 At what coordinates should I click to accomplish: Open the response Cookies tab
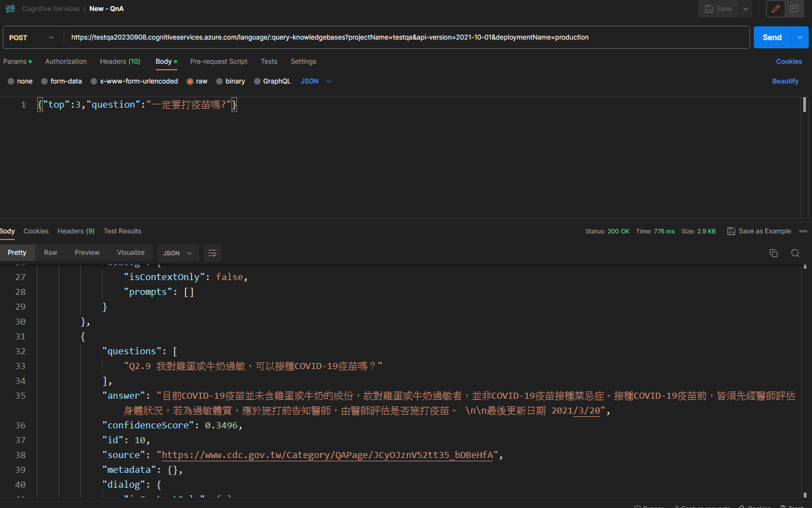tap(36, 231)
